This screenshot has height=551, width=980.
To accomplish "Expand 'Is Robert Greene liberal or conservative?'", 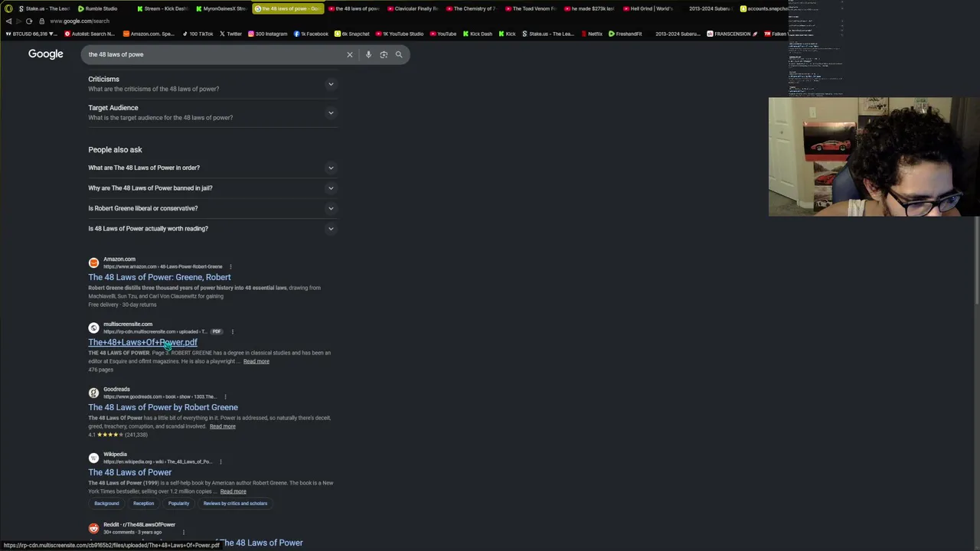I will tap(212, 208).
